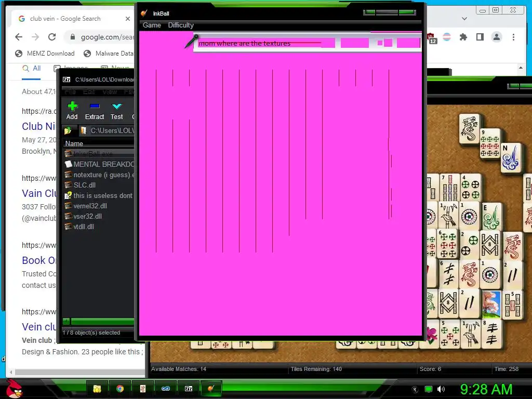Open MEMZ Download bookmark
The height and width of the screenshot is (399, 532).
[45, 54]
